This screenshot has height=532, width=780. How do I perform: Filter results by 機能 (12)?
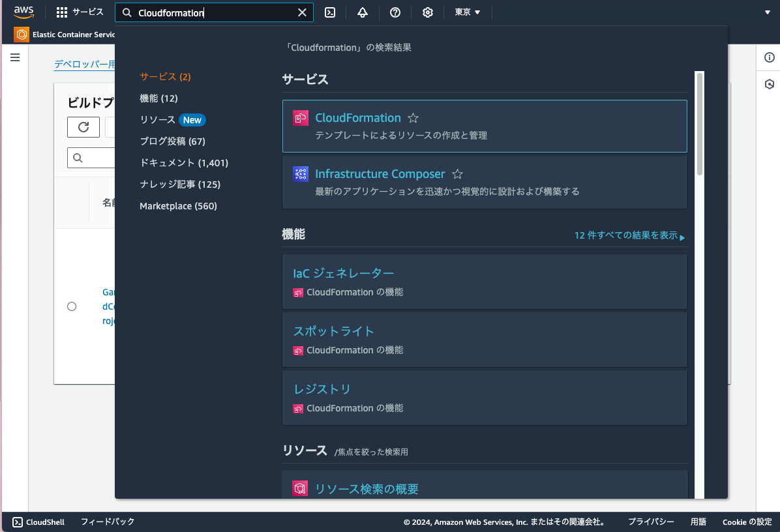(x=158, y=98)
